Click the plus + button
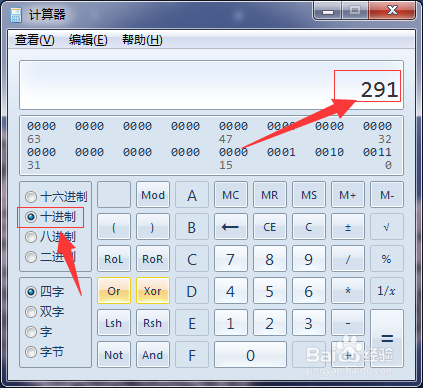423x388 pixels. coord(348,355)
